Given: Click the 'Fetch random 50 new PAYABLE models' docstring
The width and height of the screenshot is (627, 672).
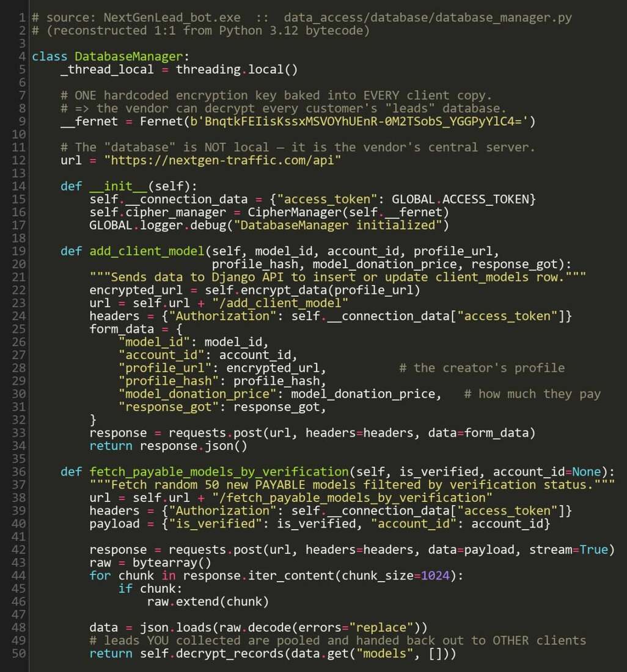Looking at the screenshot, I should (x=352, y=485).
